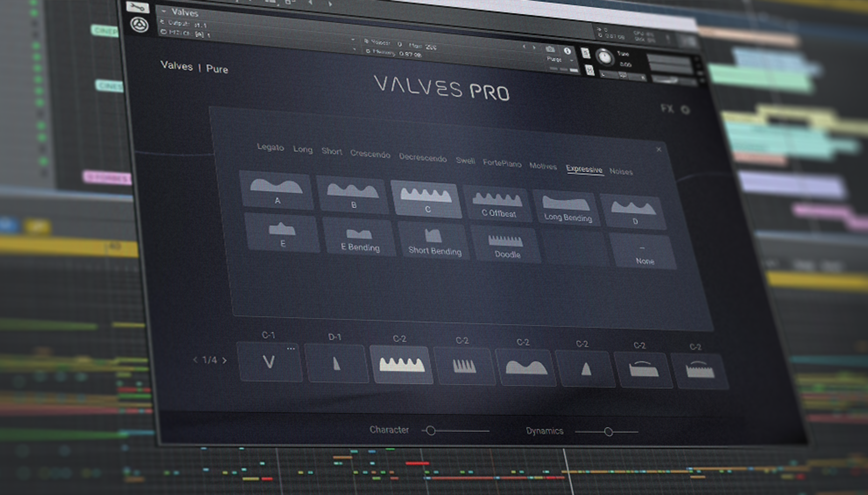Pick the C Offbeat articulation
Image resolution: width=868 pixels, height=495 pixels.
pos(497,203)
